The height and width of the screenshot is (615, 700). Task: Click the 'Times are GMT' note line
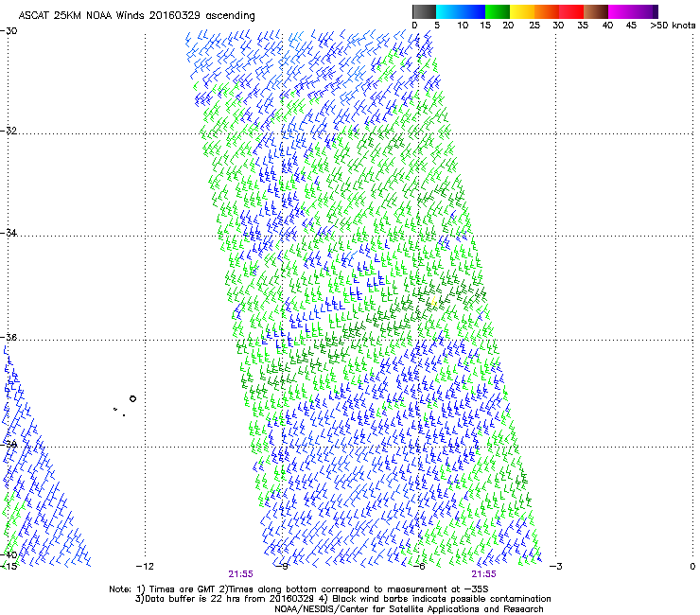299,589
